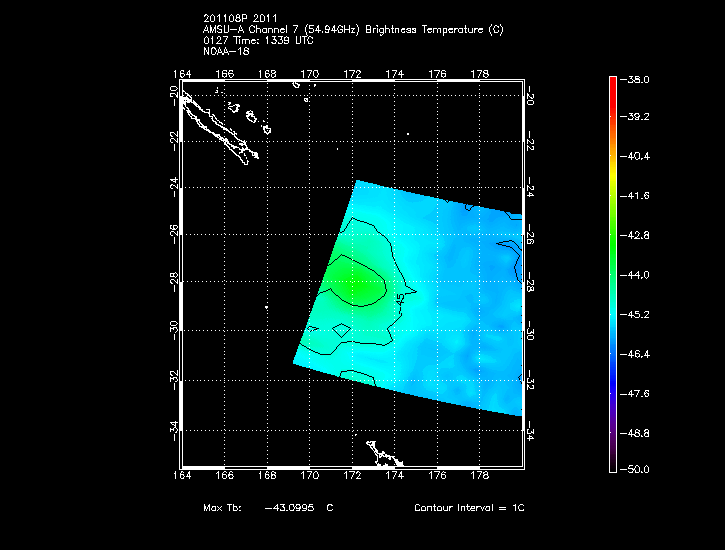
Task: Select the AMSU-A Channel 7 title text
Action: click(352, 30)
